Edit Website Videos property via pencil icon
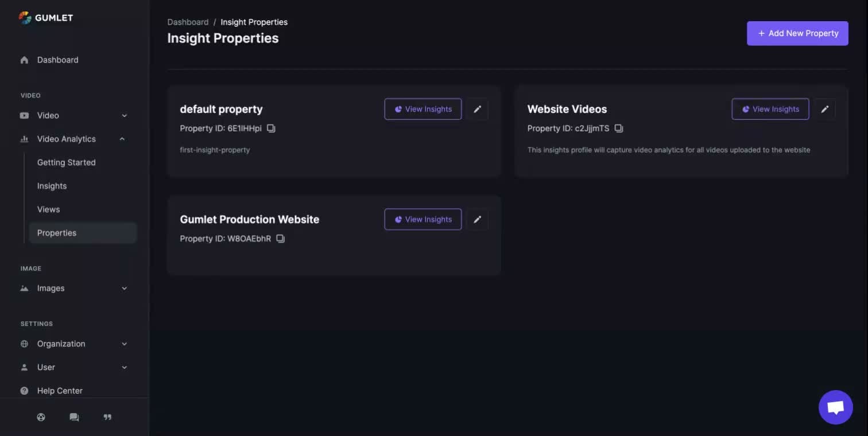This screenshot has height=436, width=868. click(824, 109)
